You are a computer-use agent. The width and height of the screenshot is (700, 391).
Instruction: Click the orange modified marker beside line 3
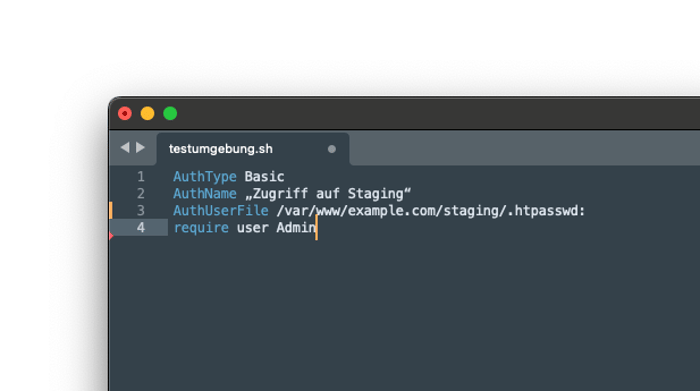point(111,210)
